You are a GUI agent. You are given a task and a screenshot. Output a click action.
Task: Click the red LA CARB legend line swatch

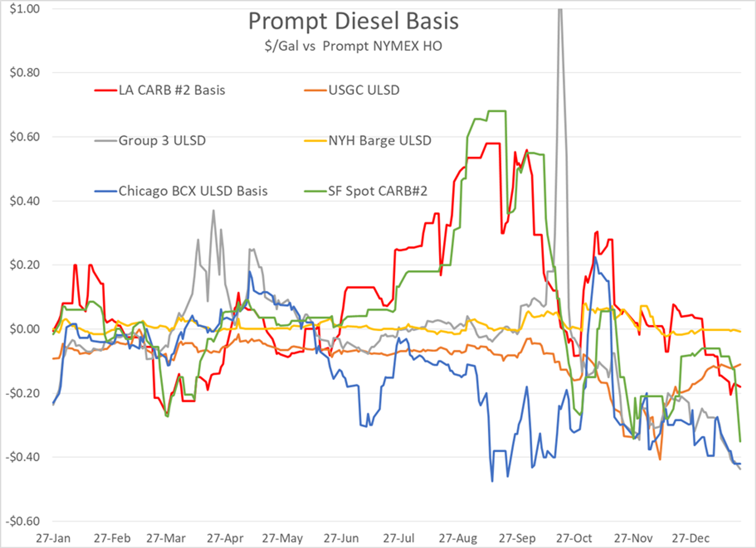(105, 91)
